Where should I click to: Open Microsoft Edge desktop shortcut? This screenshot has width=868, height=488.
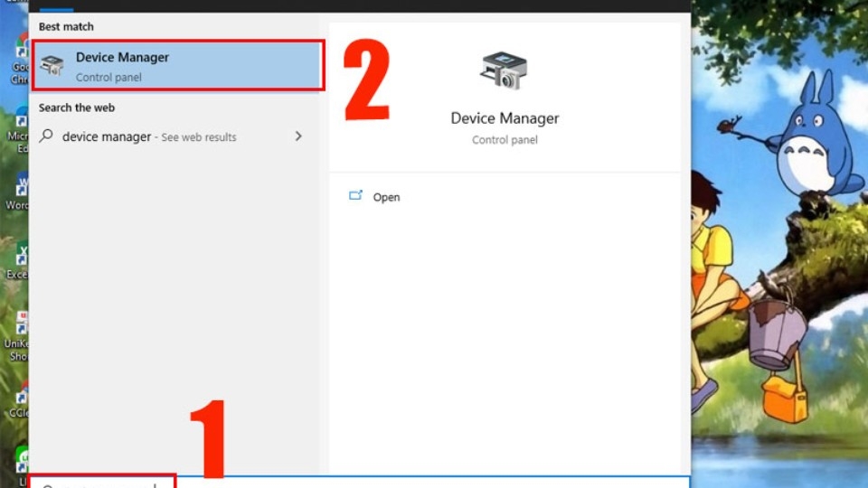point(19,130)
